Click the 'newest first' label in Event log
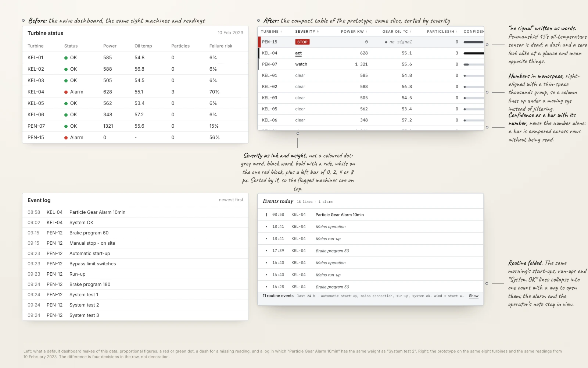The height and width of the screenshot is (368, 588). click(x=231, y=200)
